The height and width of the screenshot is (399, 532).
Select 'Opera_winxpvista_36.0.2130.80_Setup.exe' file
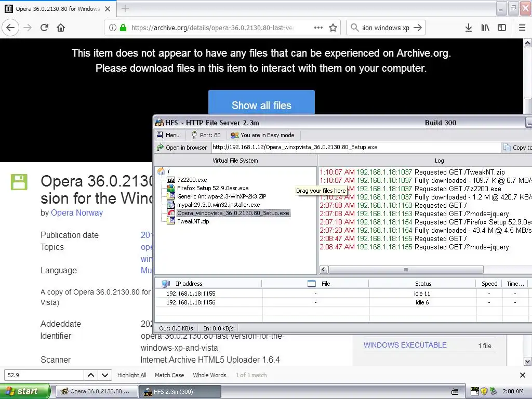(x=233, y=213)
